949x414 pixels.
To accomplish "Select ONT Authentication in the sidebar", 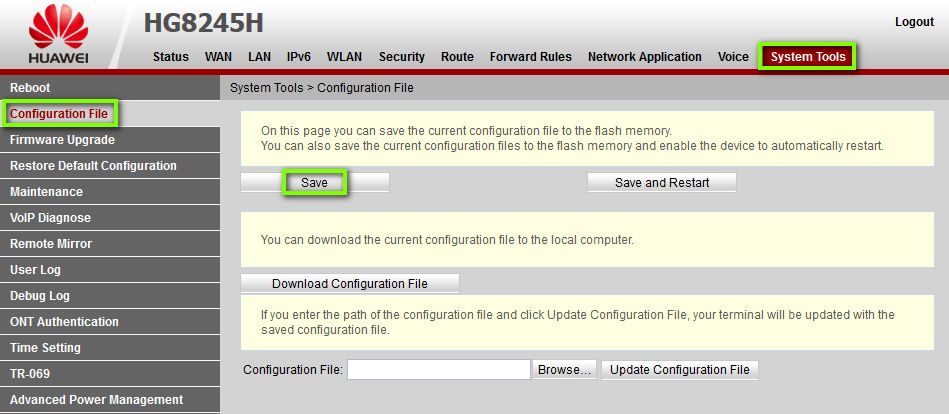I will [x=64, y=322].
